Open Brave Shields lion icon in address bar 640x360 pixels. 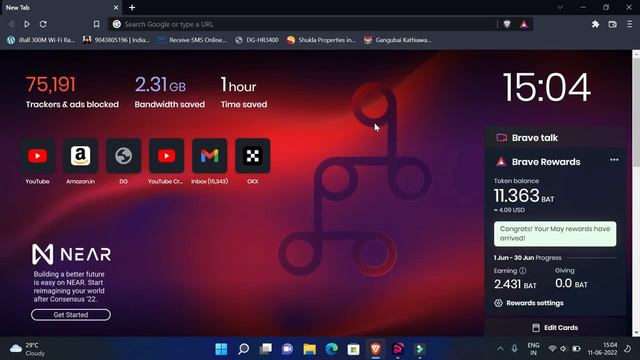507,24
